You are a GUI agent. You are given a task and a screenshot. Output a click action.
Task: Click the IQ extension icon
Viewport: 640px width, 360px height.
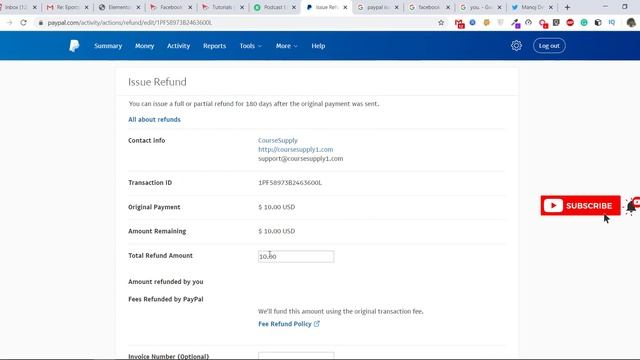[611, 23]
